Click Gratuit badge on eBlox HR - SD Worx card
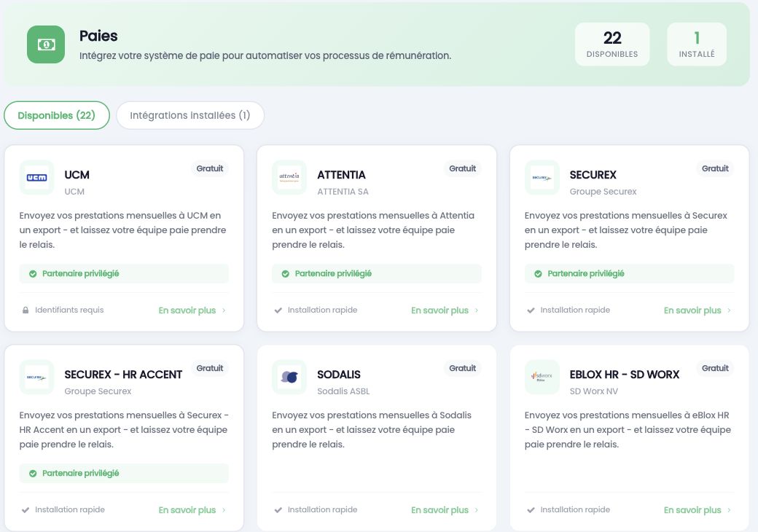Viewport: 758px width, 532px height. [715, 368]
